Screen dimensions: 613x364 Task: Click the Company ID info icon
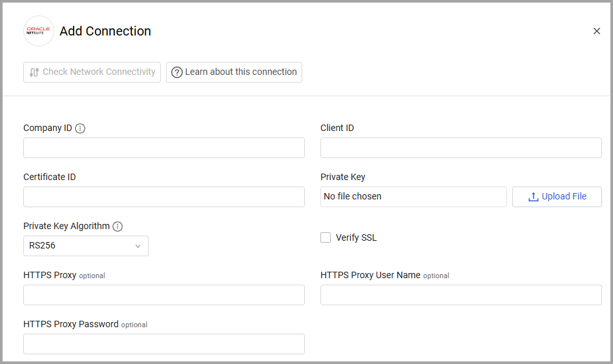point(80,128)
